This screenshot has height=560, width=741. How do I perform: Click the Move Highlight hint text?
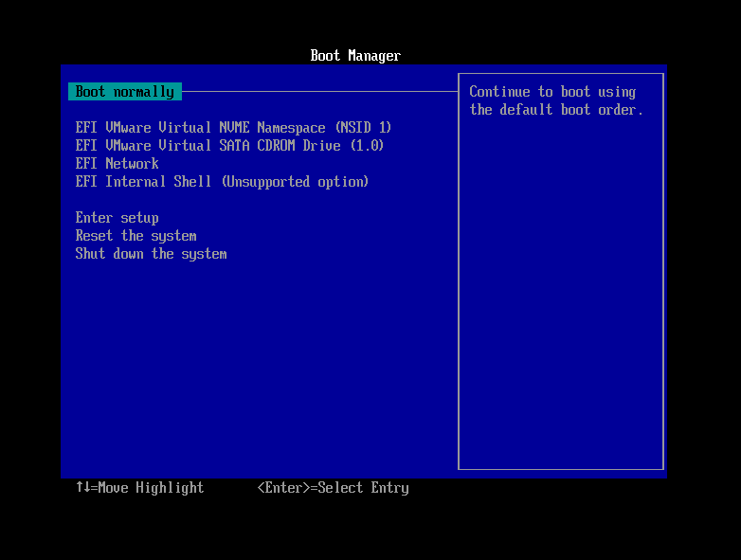pyautogui.click(x=151, y=488)
